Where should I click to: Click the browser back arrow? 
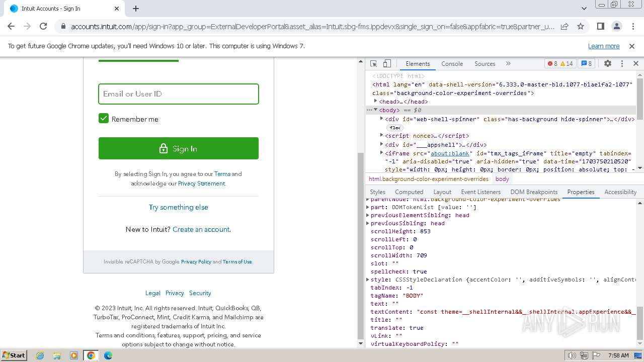11,26
